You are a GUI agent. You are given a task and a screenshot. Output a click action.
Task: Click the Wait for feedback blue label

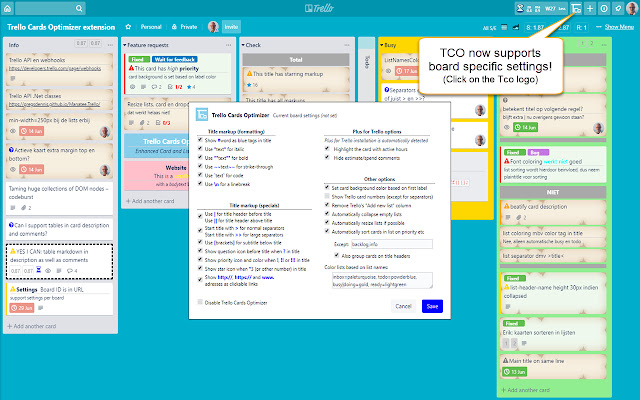coord(175,60)
